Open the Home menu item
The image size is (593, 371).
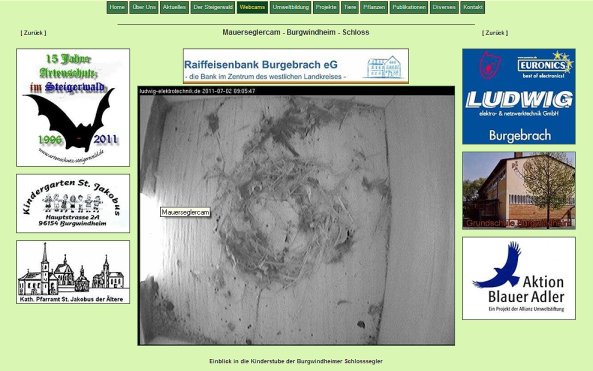coord(117,8)
